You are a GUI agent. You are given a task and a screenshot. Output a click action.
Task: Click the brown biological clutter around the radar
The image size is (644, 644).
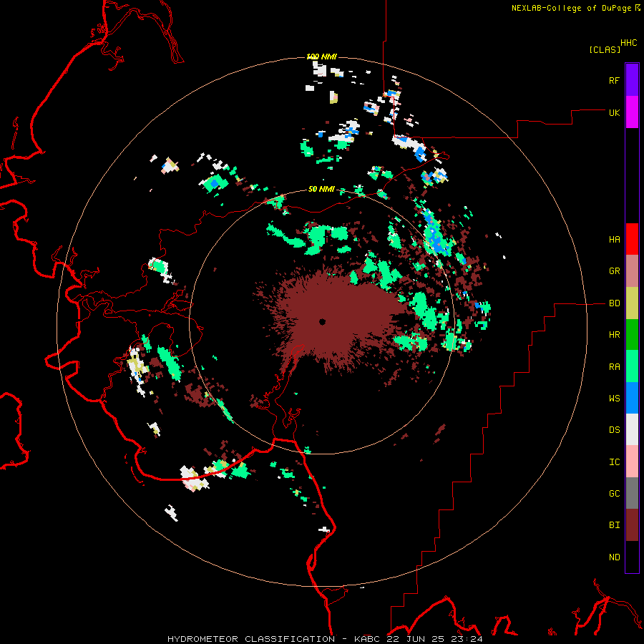tap(328, 321)
